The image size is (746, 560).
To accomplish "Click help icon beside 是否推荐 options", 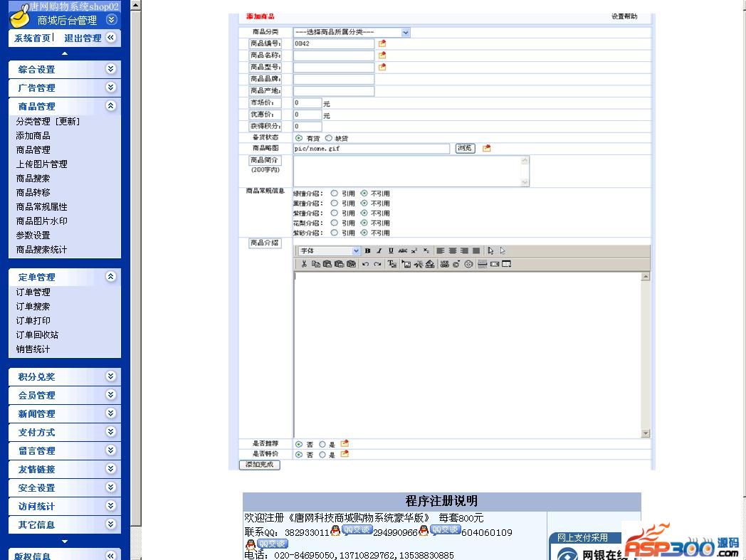I will tap(345, 443).
